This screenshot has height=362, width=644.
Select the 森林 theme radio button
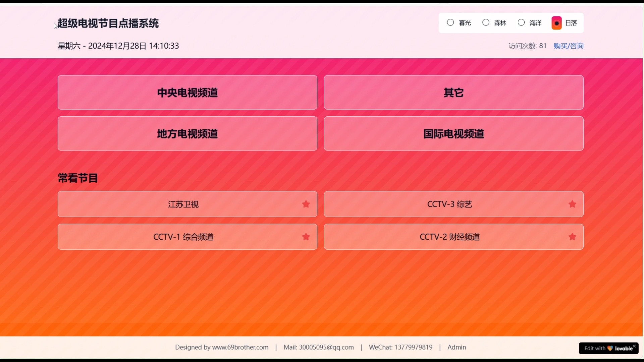pyautogui.click(x=486, y=22)
